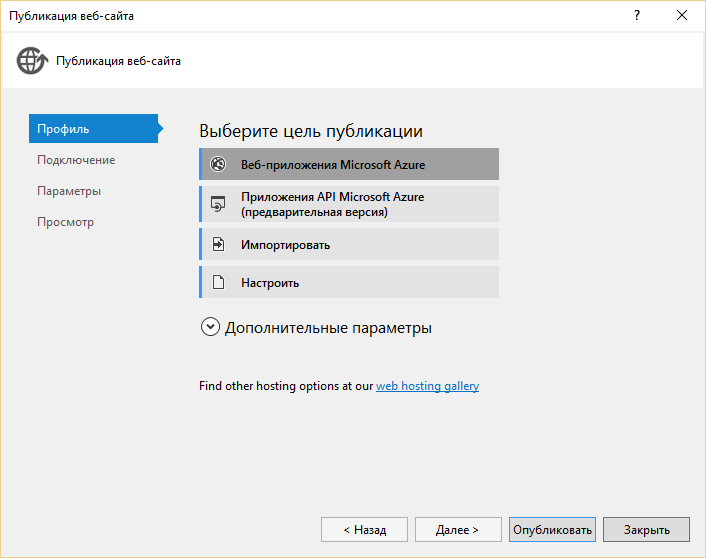Click the help question mark icon
The width and height of the screenshot is (706, 558).
click(x=636, y=15)
